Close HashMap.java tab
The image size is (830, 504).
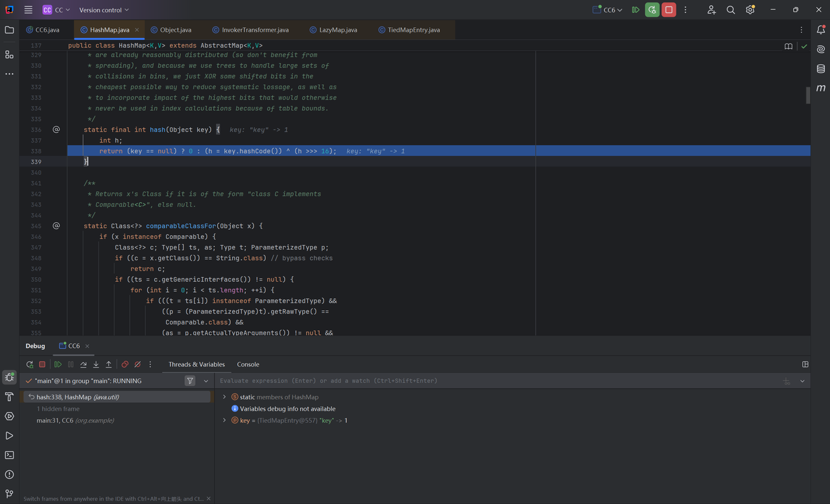137,30
